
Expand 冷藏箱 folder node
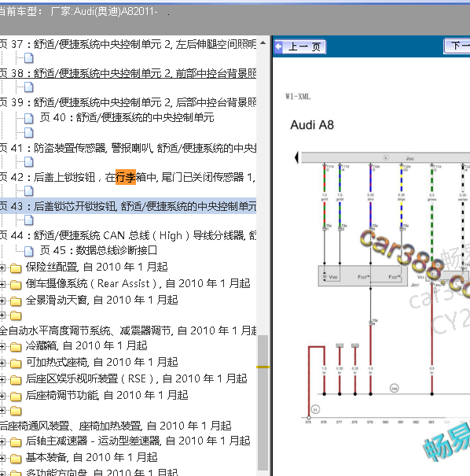(2, 346)
